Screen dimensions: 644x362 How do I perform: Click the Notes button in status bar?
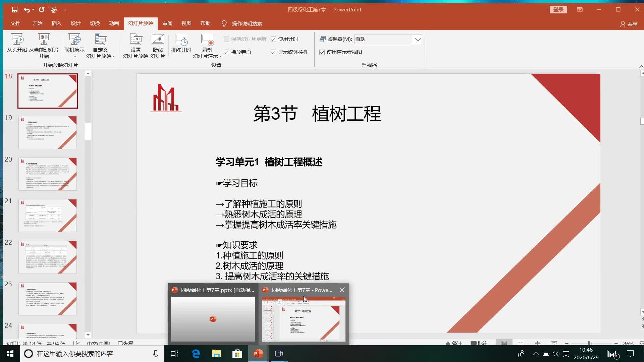[454, 343]
